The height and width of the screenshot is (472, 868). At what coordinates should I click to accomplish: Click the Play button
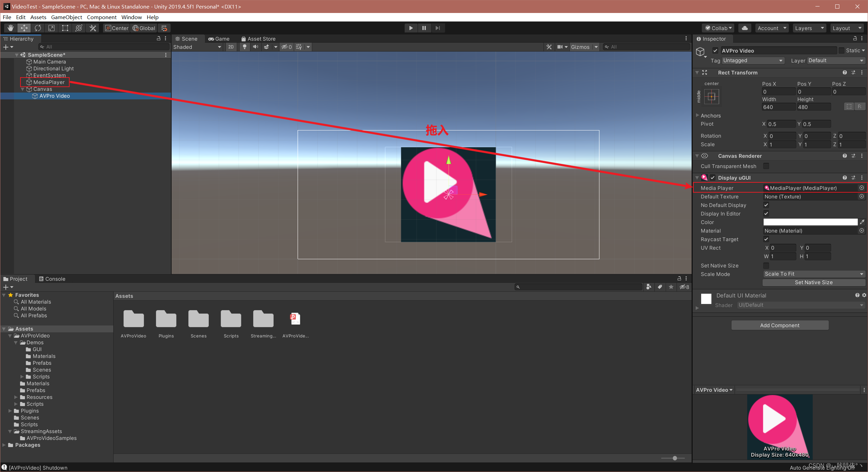(411, 28)
